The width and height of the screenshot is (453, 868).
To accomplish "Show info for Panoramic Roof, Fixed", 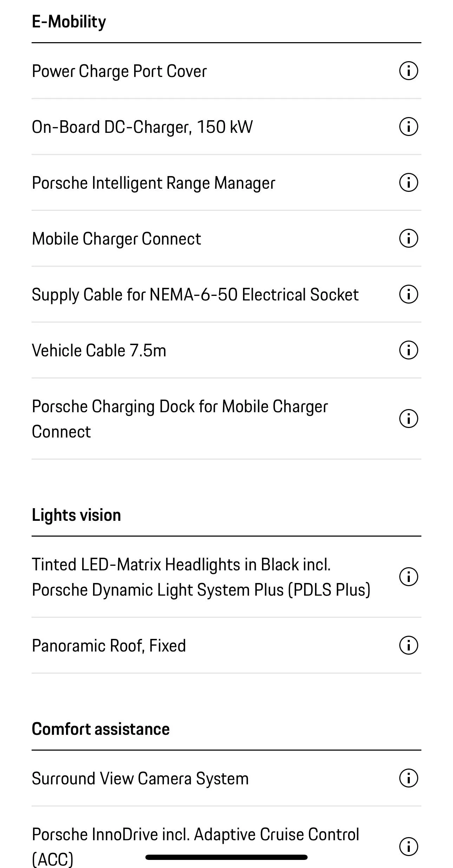I will tap(408, 645).
